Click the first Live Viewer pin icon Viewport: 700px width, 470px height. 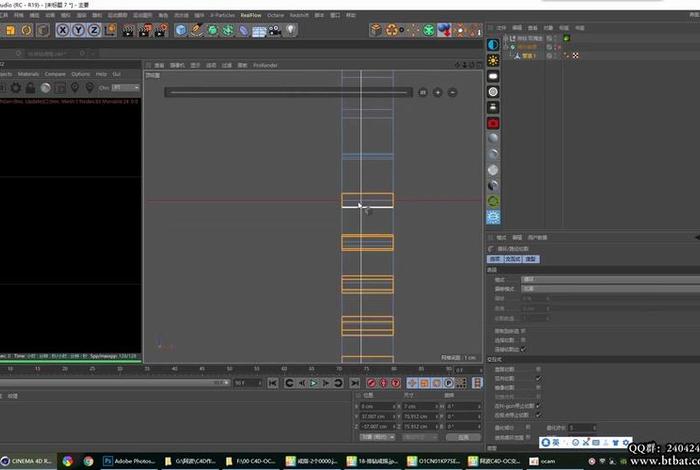click(x=75, y=87)
